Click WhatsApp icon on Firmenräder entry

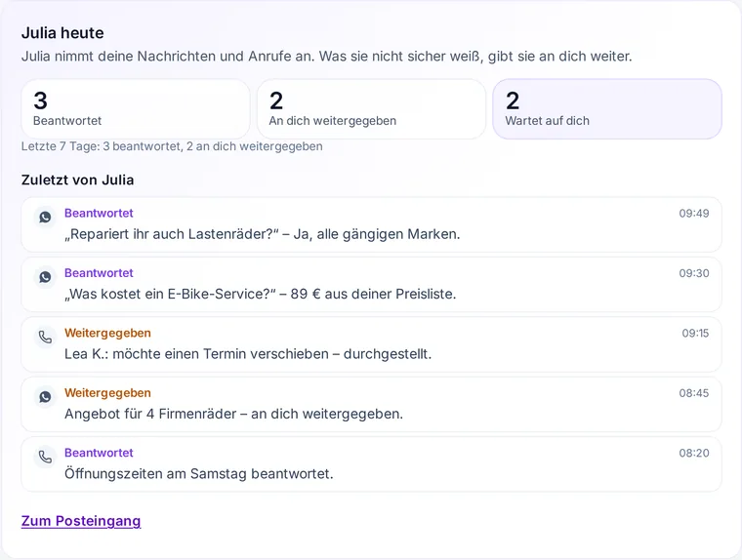pyautogui.click(x=45, y=397)
